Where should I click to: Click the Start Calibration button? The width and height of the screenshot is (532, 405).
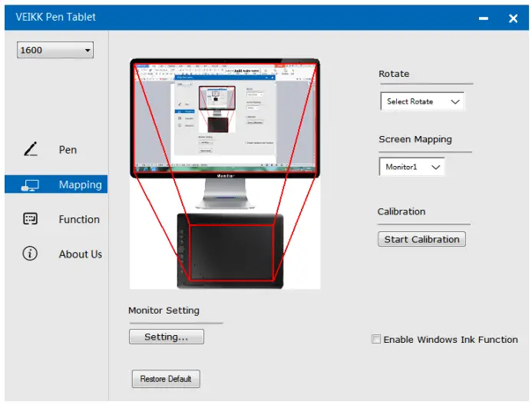[x=421, y=239]
